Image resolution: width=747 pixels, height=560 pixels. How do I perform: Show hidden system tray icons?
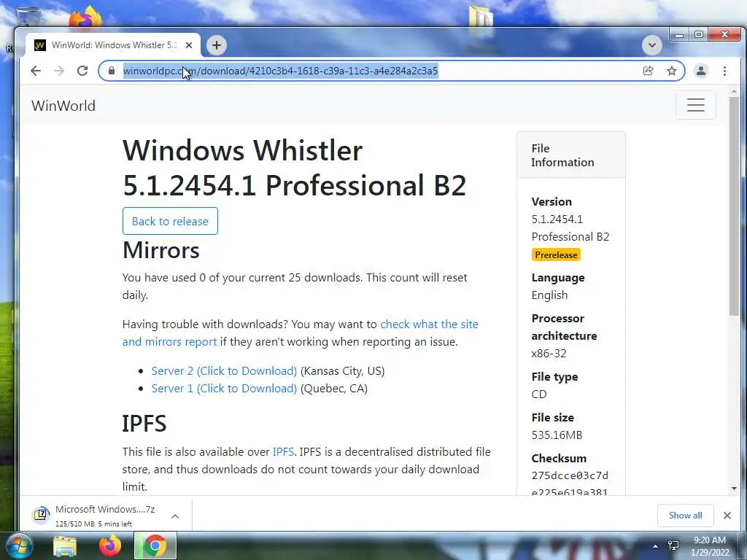(656, 546)
